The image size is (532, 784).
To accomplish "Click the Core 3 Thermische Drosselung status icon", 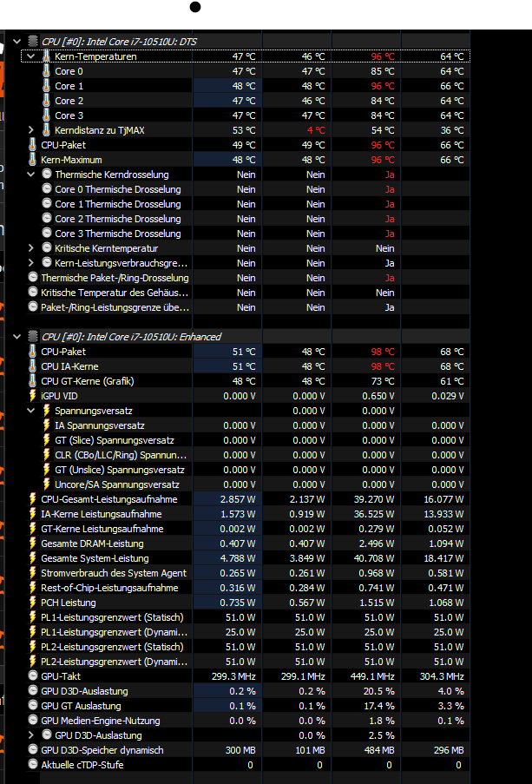I will 47,234.
